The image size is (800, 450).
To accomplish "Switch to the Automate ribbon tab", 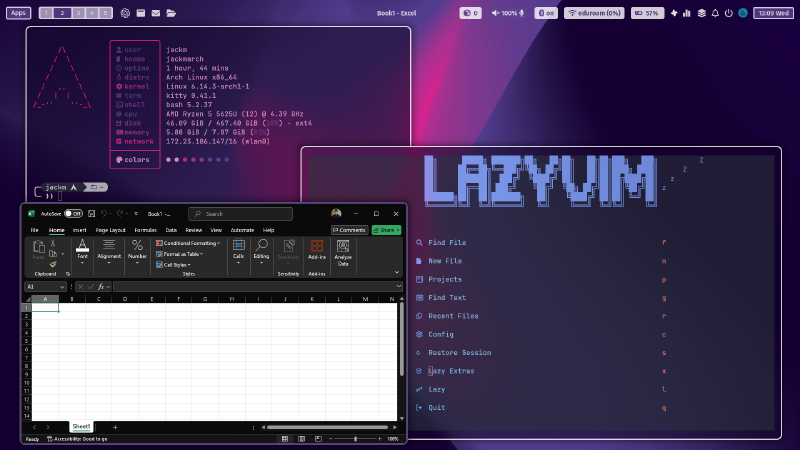I will [x=242, y=230].
